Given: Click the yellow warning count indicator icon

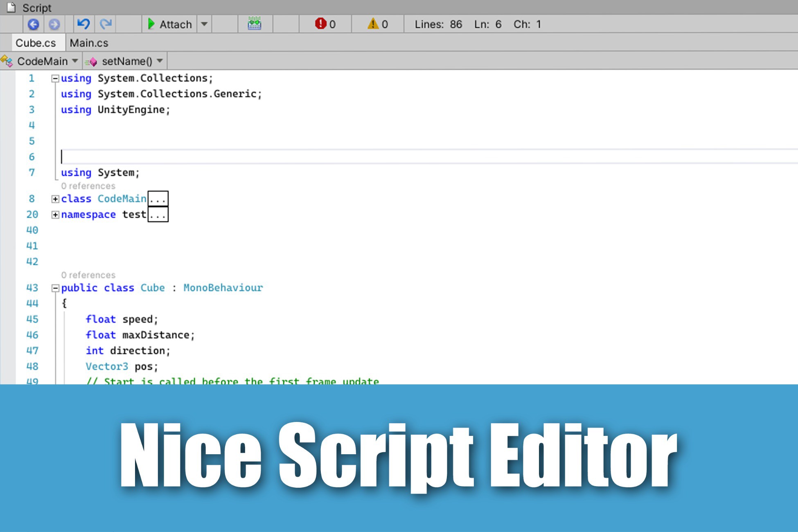Looking at the screenshot, I should (x=373, y=24).
